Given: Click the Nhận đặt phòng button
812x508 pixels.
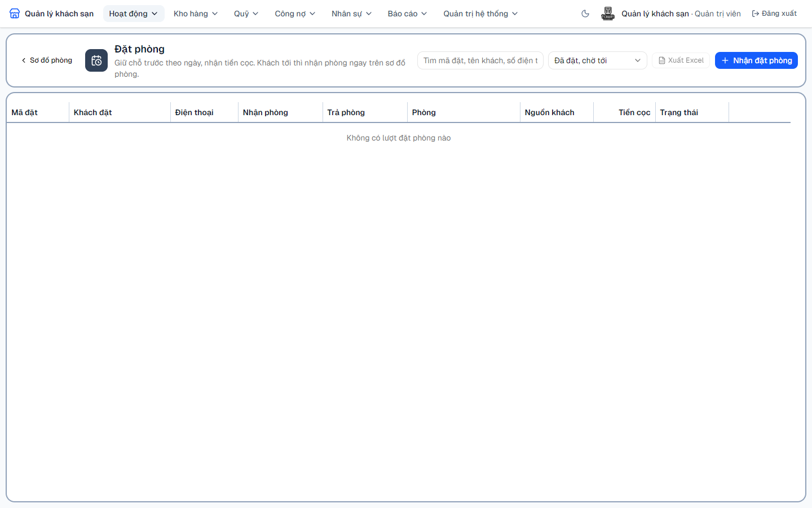Looking at the screenshot, I should click(756, 60).
